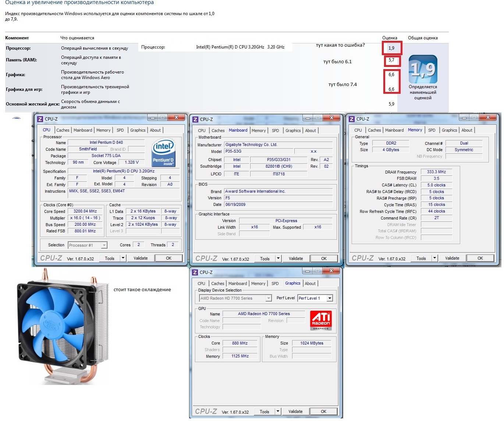The width and height of the screenshot is (504, 421).
Task: Click Validate in the Mainboard-tab window
Action: (x=296, y=259)
